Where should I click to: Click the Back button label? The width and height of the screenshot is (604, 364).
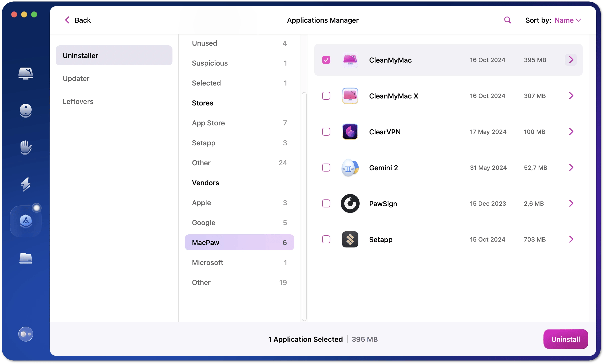(83, 20)
